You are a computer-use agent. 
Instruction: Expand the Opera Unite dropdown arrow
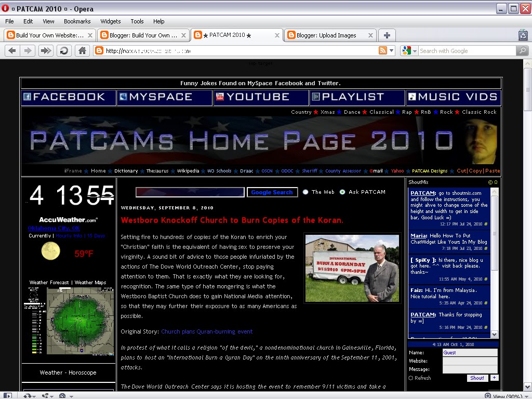[x=51, y=396]
